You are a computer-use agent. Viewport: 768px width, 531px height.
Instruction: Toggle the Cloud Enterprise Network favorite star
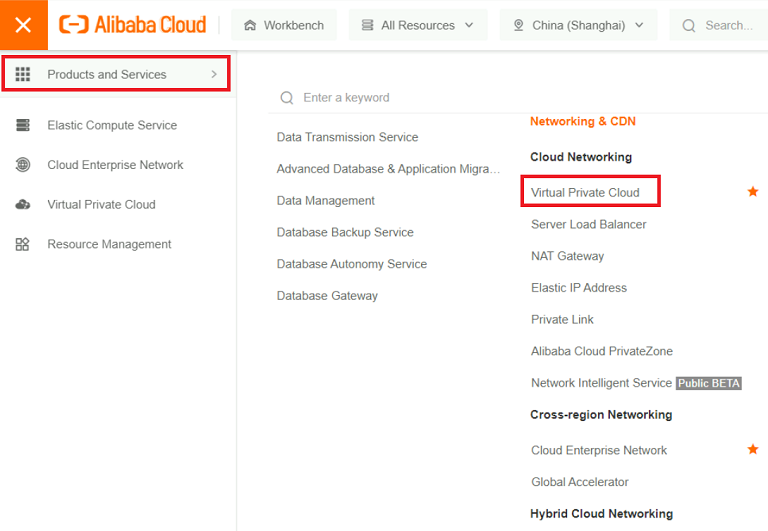pyautogui.click(x=753, y=449)
